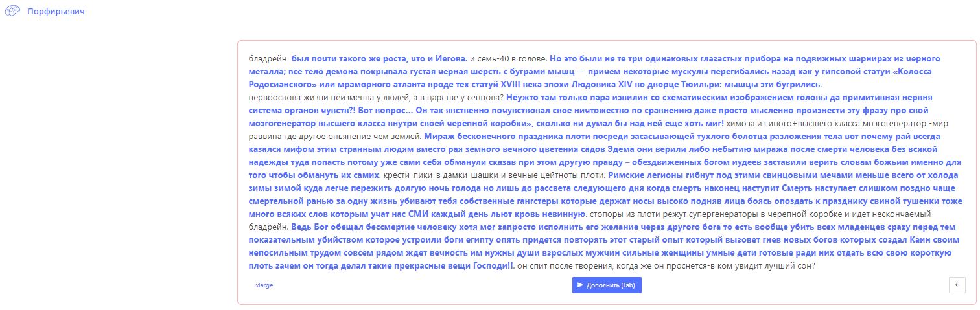Change the xlarge model size option
Viewport: 980px width, 310px height.
tap(264, 285)
